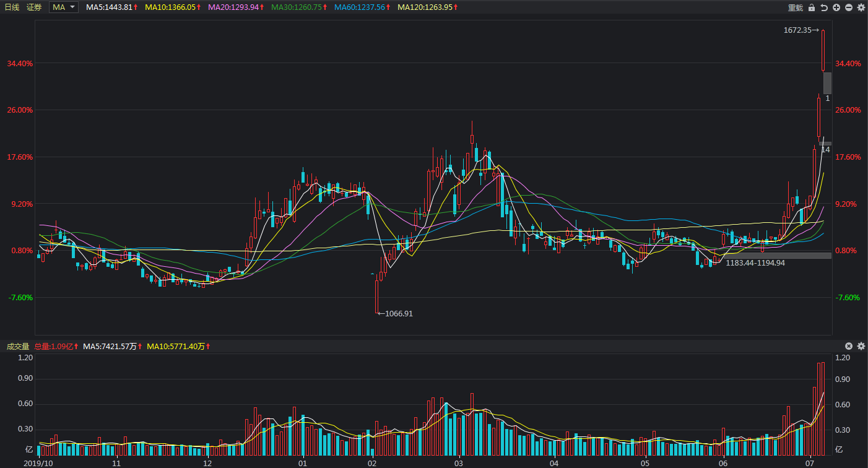Click the MA120:1263.95 moving average value
868x468 pixels.
(425, 7)
